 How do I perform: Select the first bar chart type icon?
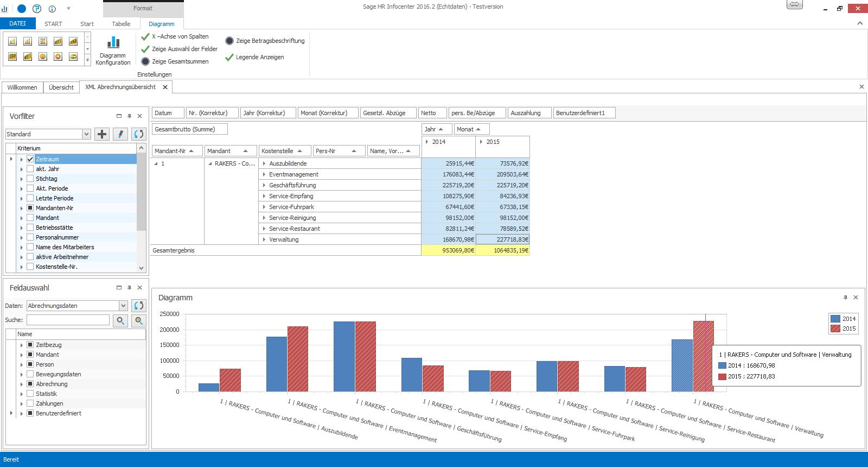click(12, 41)
